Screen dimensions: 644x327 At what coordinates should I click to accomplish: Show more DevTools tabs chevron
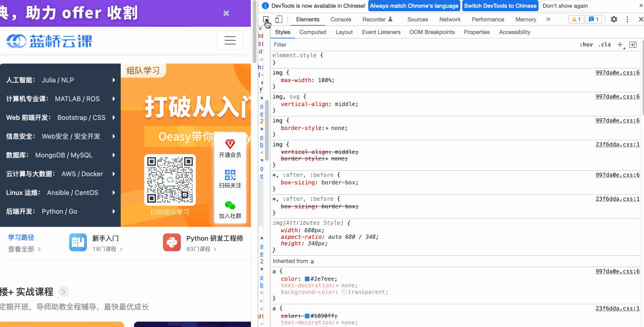tap(548, 19)
